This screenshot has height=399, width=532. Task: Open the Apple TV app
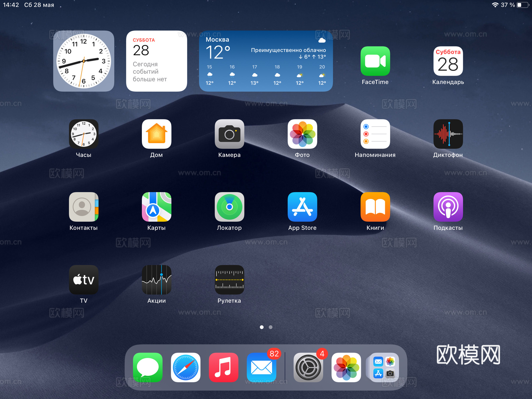(x=84, y=280)
